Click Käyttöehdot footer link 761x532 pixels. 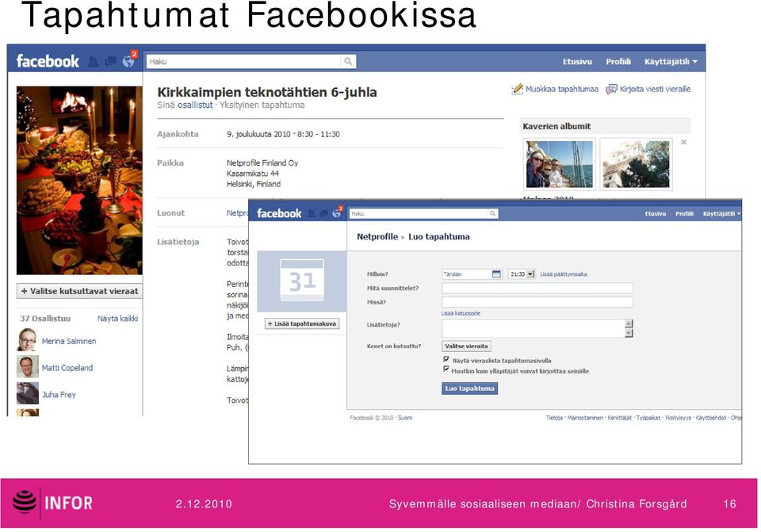point(711,418)
